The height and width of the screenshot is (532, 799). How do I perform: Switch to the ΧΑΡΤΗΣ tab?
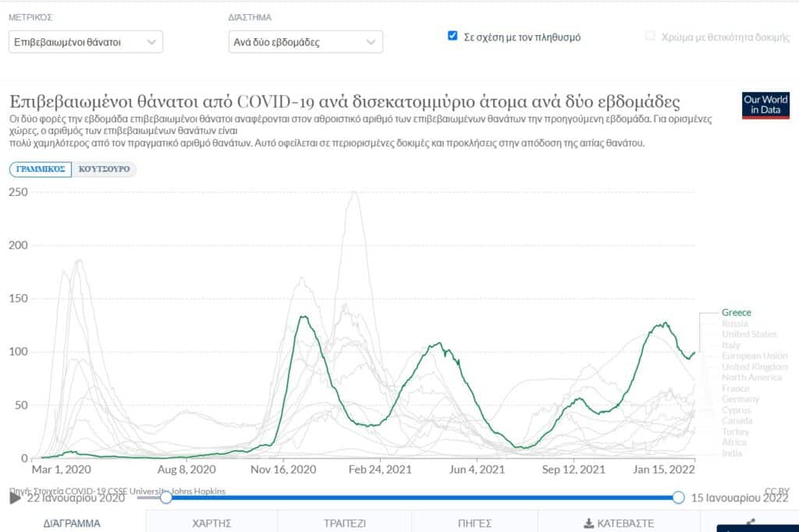click(212, 523)
